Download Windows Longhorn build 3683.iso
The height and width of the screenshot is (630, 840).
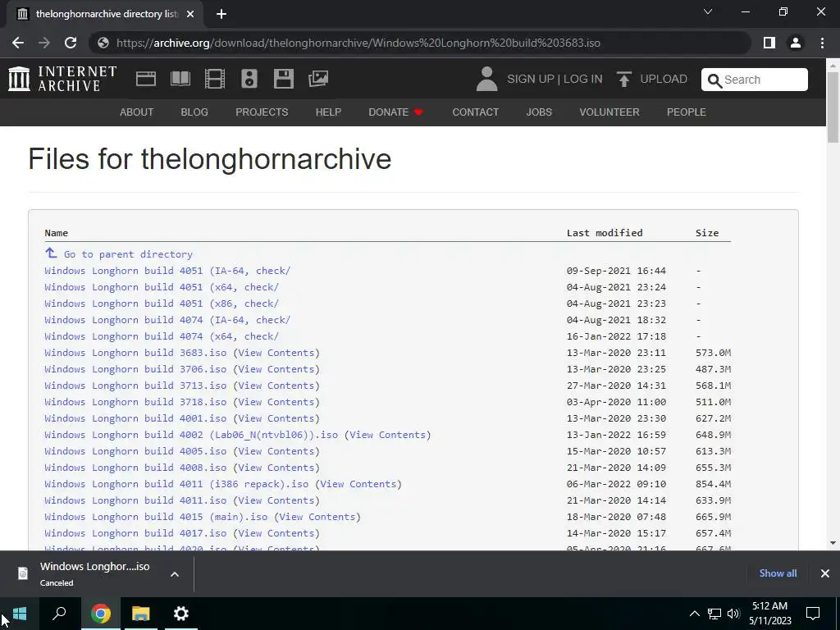(135, 353)
